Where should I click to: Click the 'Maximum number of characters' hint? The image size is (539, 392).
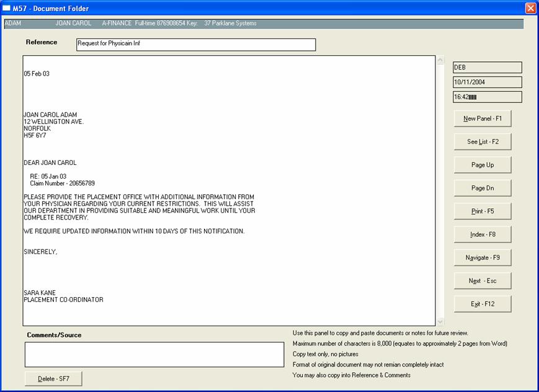[x=400, y=344]
